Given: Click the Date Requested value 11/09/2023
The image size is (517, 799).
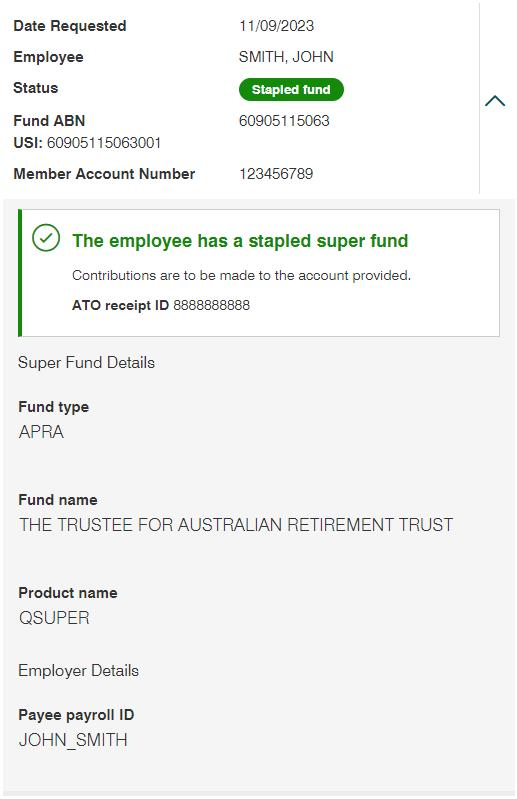Looking at the screenshot, I should (276, 26).
